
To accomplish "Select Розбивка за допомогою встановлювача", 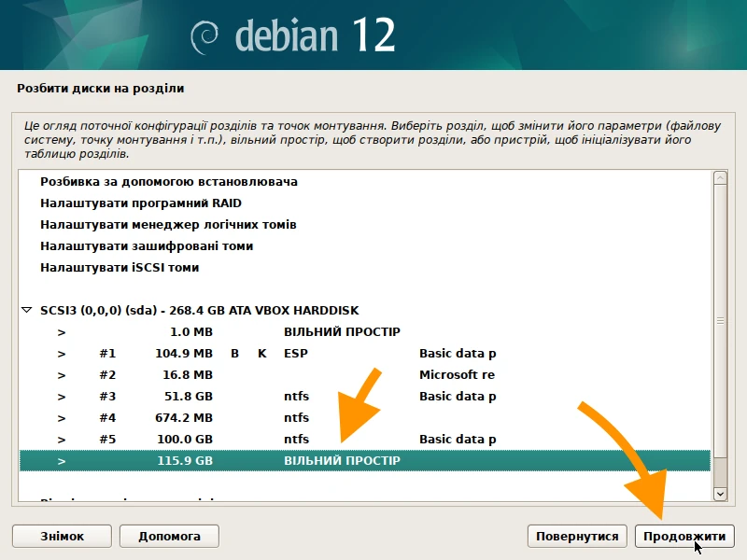I will 365,182.
